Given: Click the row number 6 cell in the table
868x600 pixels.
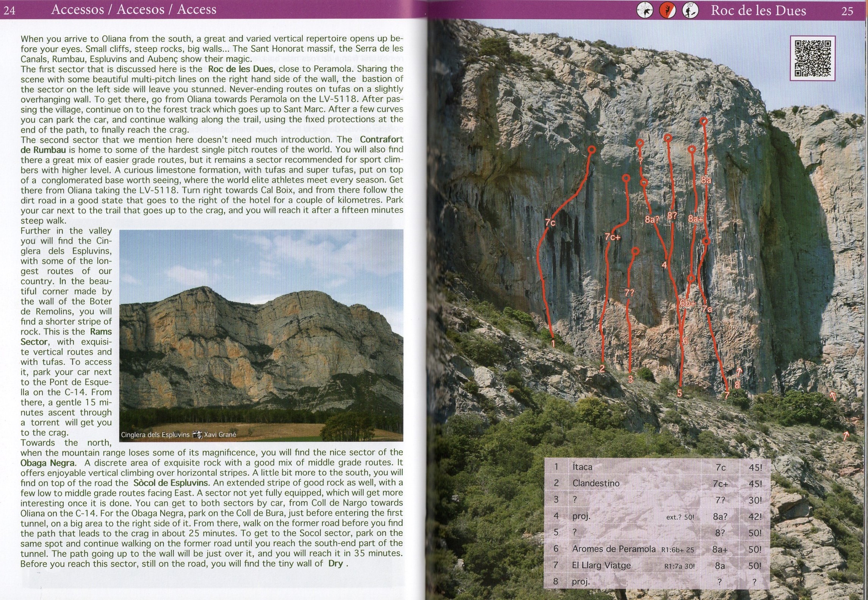Looking at the screenshot, I should [x=556, y=548].
